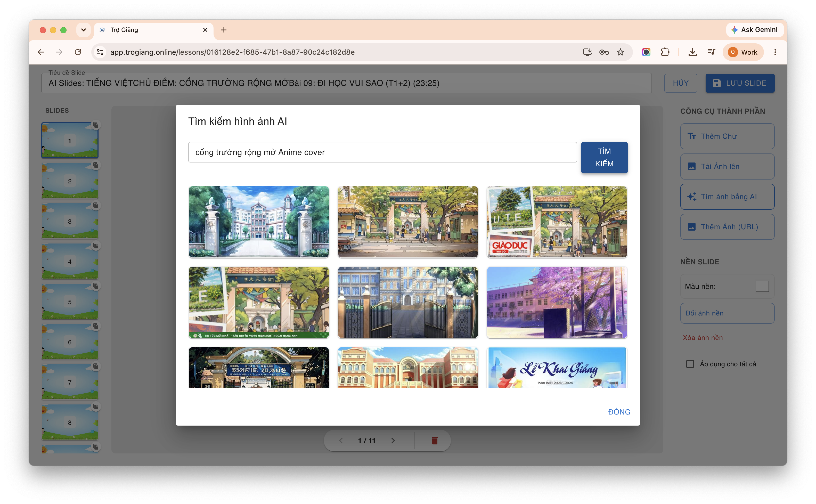The height and width of the screenshot is (504, 816).
Task: Click the Tiêu đề Slide title field
Action: coord(346,83)
